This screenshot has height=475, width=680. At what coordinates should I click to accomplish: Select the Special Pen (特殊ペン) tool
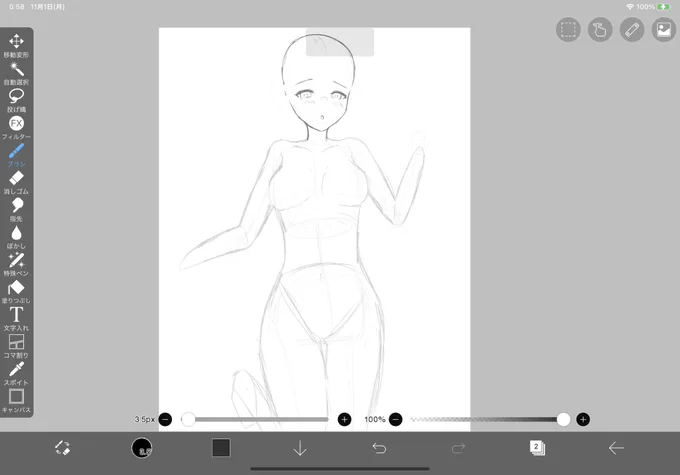coord(16,264)
